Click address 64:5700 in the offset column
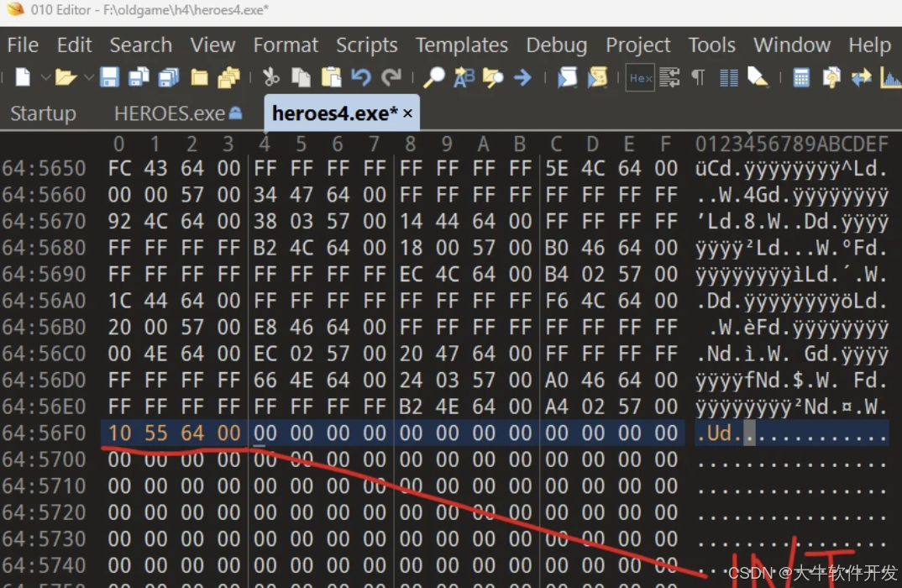 coord(45,459)
